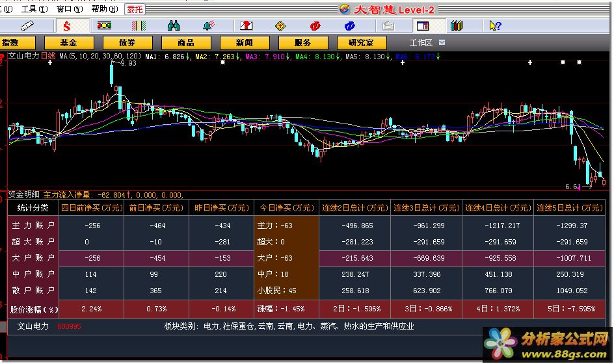Click the 大智慧 Level-2 logo icon
The image size is (614, 364).
pyautogui.click(x=345, y=9)
